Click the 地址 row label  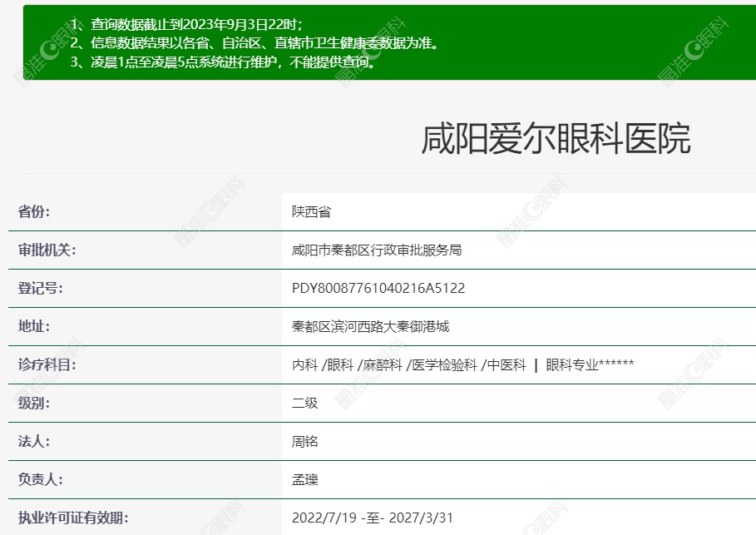34,326
